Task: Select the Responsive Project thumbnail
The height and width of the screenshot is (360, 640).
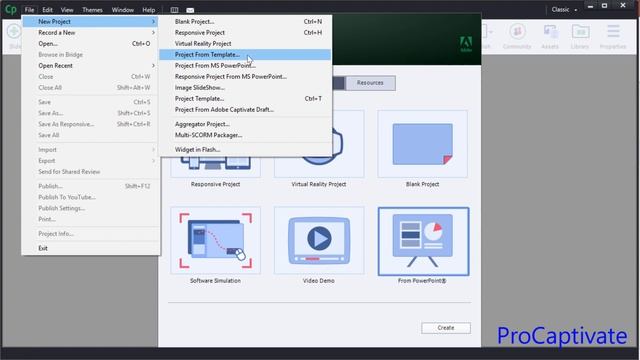Action: click(x=216, y=167)
